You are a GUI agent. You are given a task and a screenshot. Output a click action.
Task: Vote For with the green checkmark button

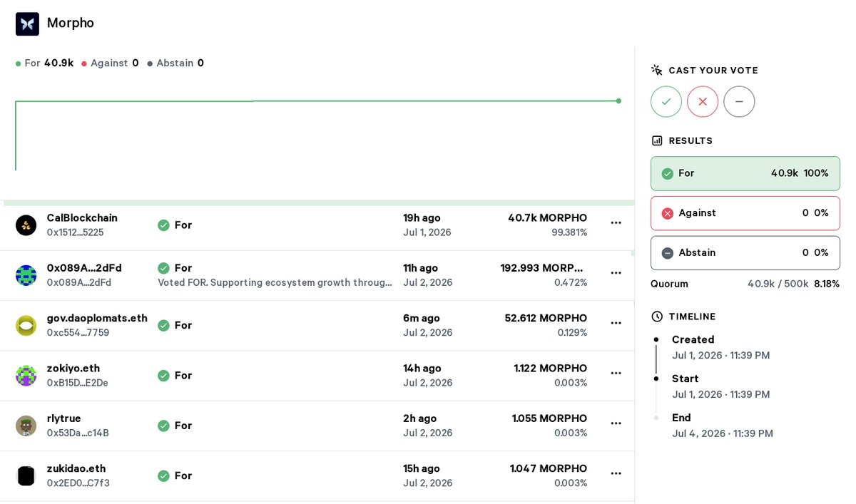(666, 102)
